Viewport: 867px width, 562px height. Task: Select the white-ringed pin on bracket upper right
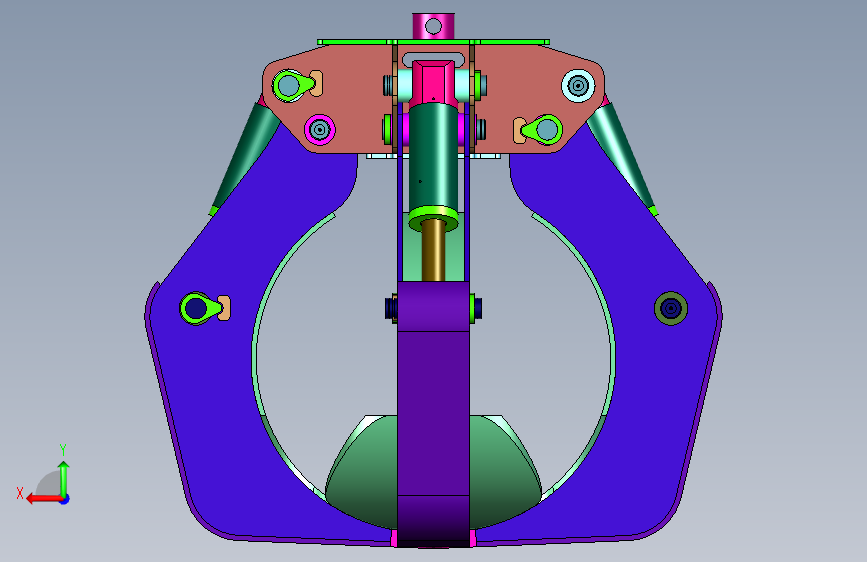[x=578, y=86]
